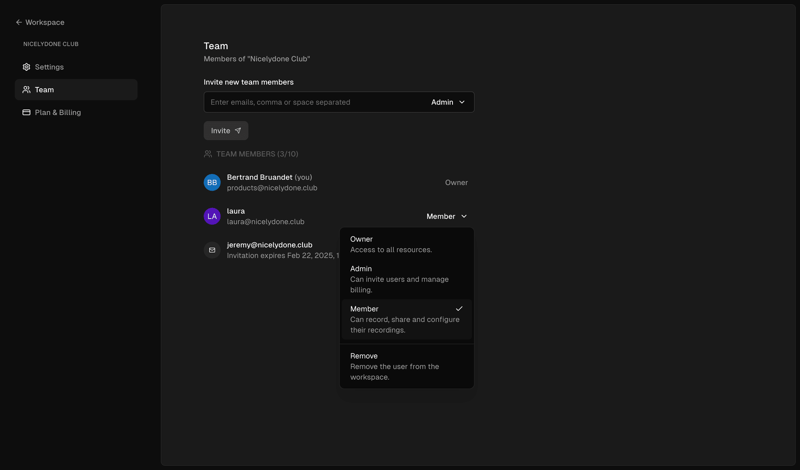Click the team members group icon
This screenshot has width=800, height=470.
[x=208, y=154]
